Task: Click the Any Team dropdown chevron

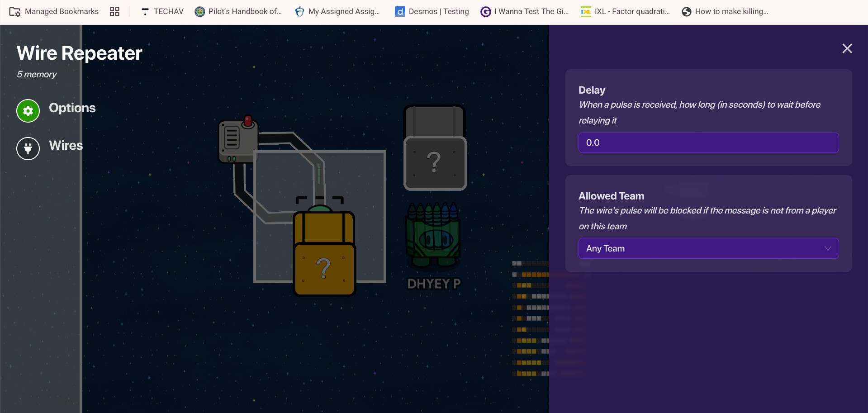Action: (827, 248)
